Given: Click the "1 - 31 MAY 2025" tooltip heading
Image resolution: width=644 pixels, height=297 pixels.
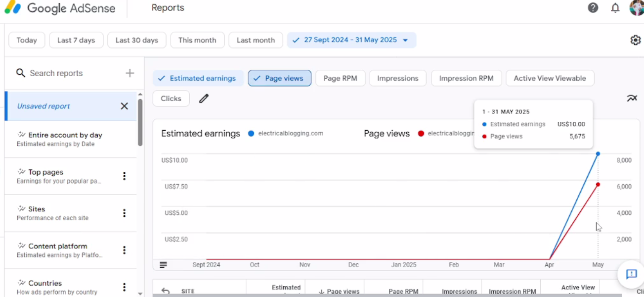Looking at the screenshot, I should (x=506, y=112).
